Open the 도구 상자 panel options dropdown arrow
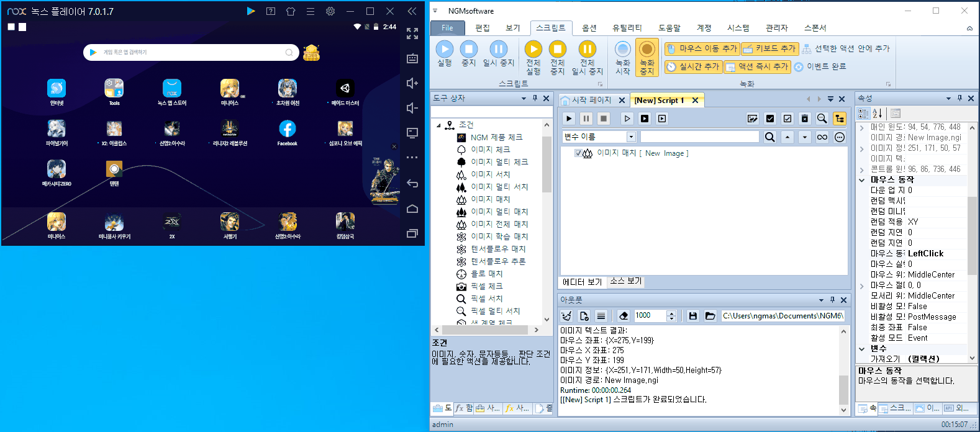Screen dimensions: 980x432 pos(524,98)
